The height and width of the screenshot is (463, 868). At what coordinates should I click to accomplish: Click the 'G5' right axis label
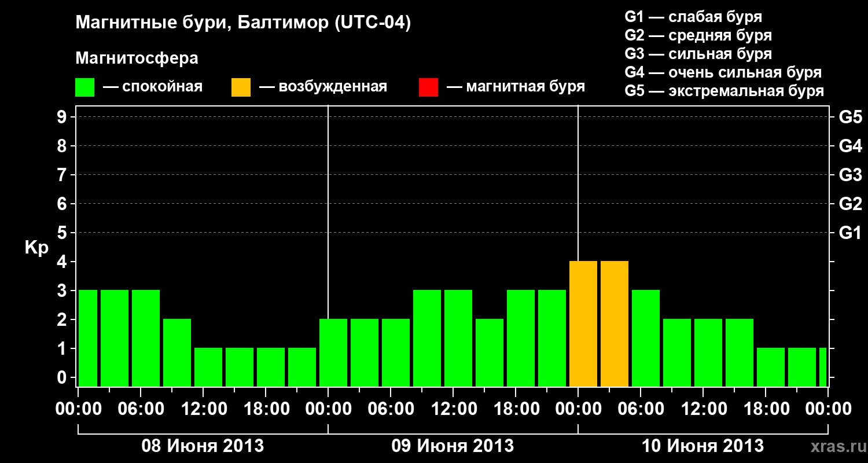850,117
